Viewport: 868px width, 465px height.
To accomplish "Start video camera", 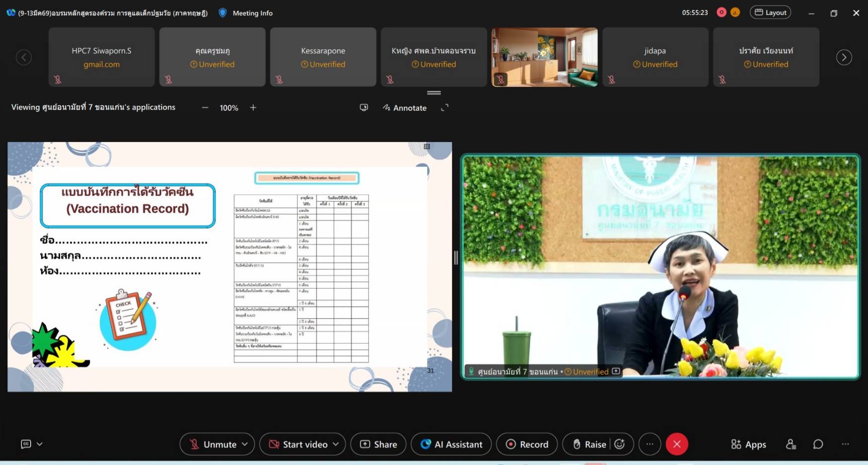I will 298,444.
